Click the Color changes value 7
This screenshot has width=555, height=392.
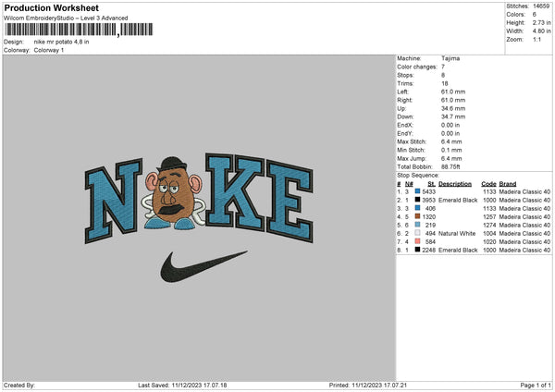pos(443,67)
